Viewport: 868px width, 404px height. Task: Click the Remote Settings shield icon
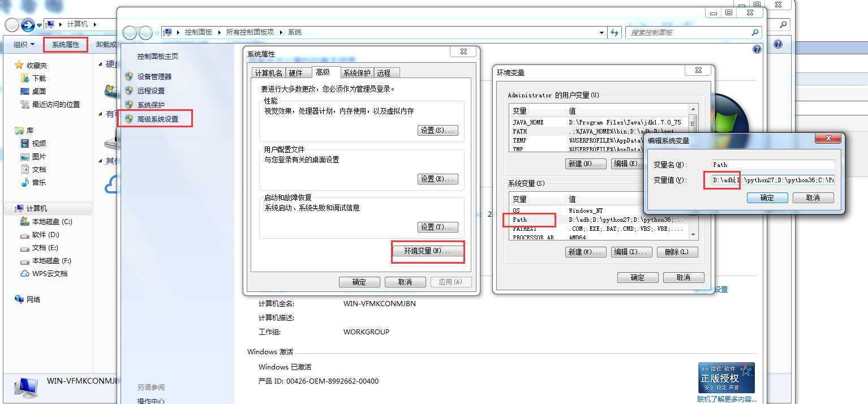coord(129,91)
